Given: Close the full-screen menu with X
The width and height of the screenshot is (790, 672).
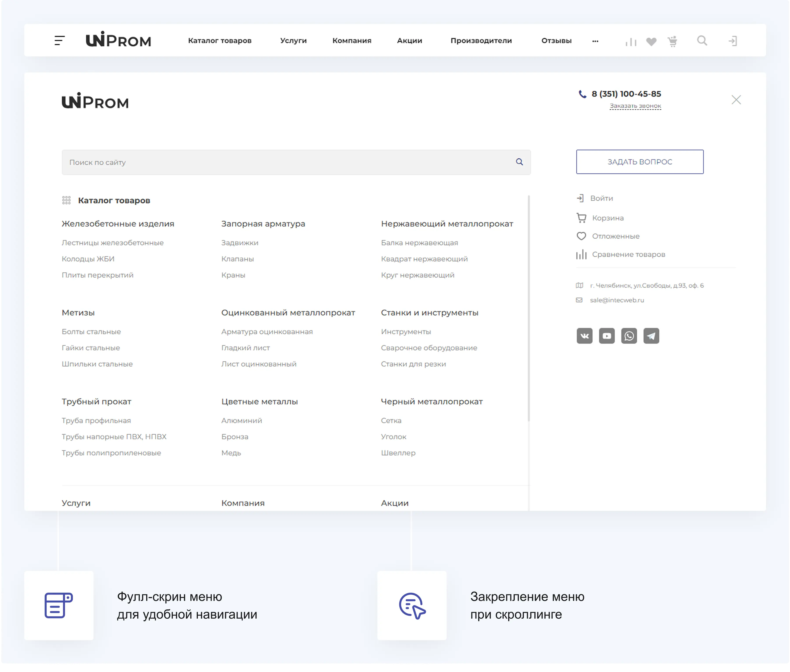Looking at the screenshot, I should [736, 100].
